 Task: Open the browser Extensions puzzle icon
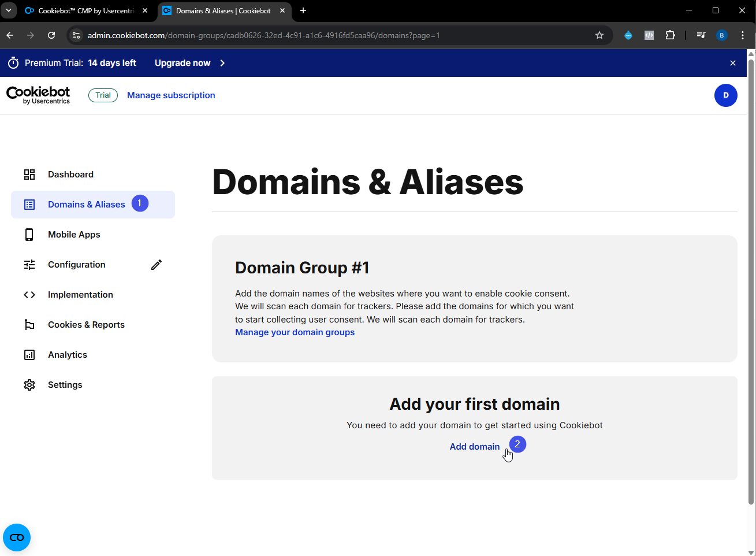click(x=670, y=35)
